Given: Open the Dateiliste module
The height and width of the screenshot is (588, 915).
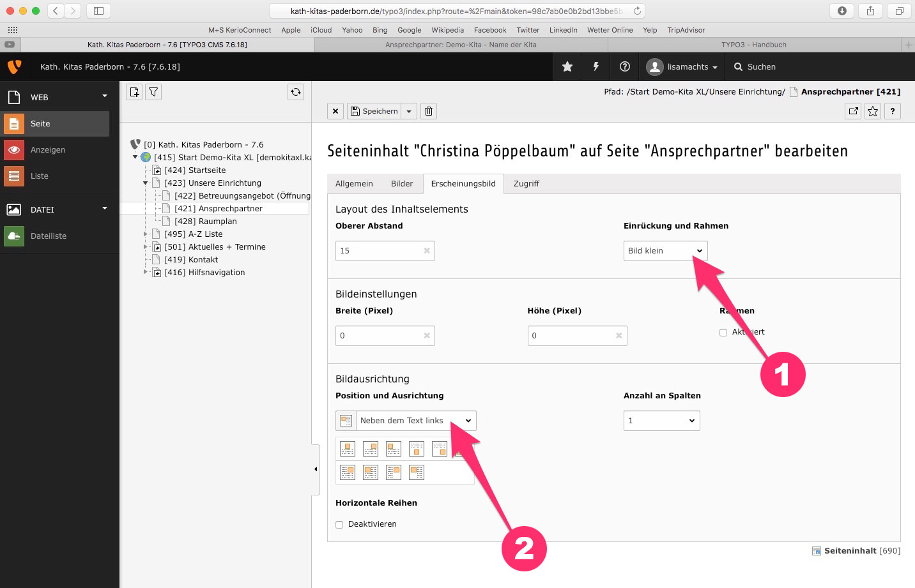Looking at the screenshot, I should (49, 236).
